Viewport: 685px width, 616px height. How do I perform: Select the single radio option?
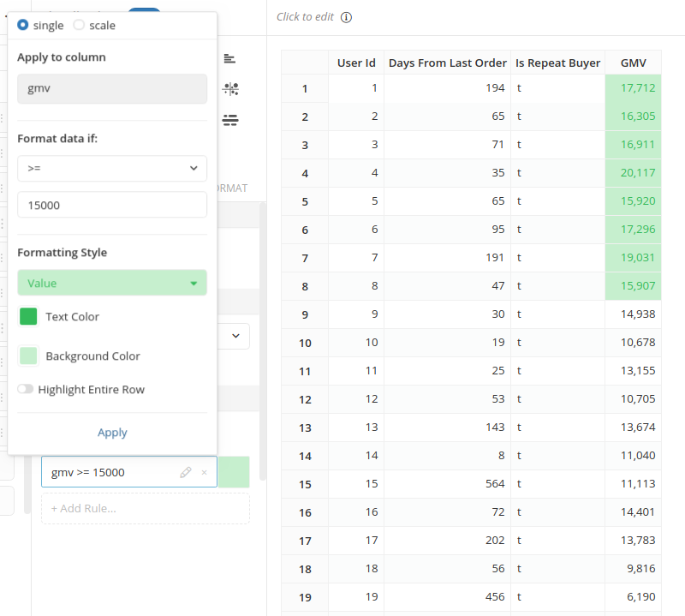[x=23, y=25]
